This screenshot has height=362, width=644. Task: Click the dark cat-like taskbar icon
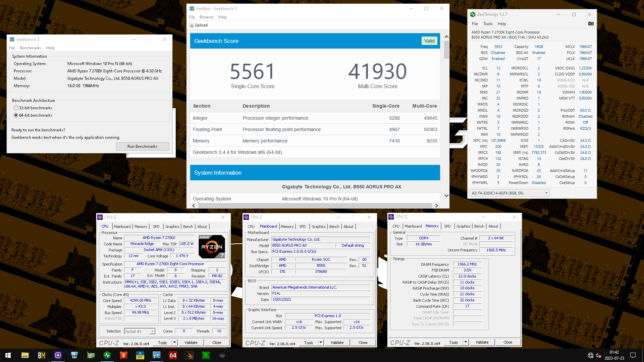(222, 355)
